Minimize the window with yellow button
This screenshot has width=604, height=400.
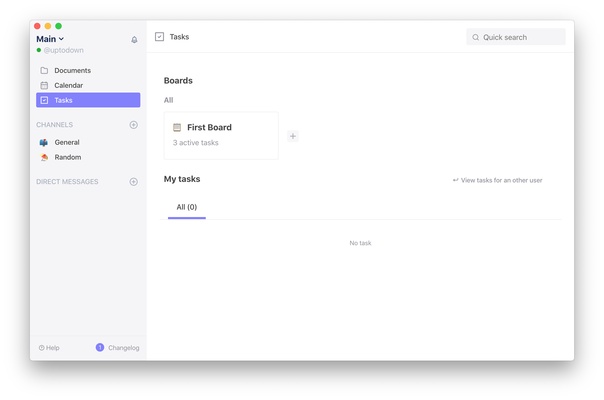pyautogui.click(x=48, y=26)
